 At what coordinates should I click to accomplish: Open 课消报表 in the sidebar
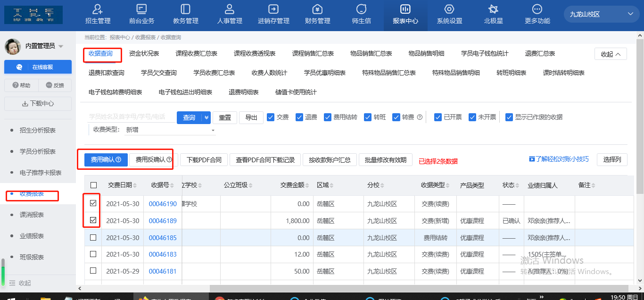[x=32, y=215]
